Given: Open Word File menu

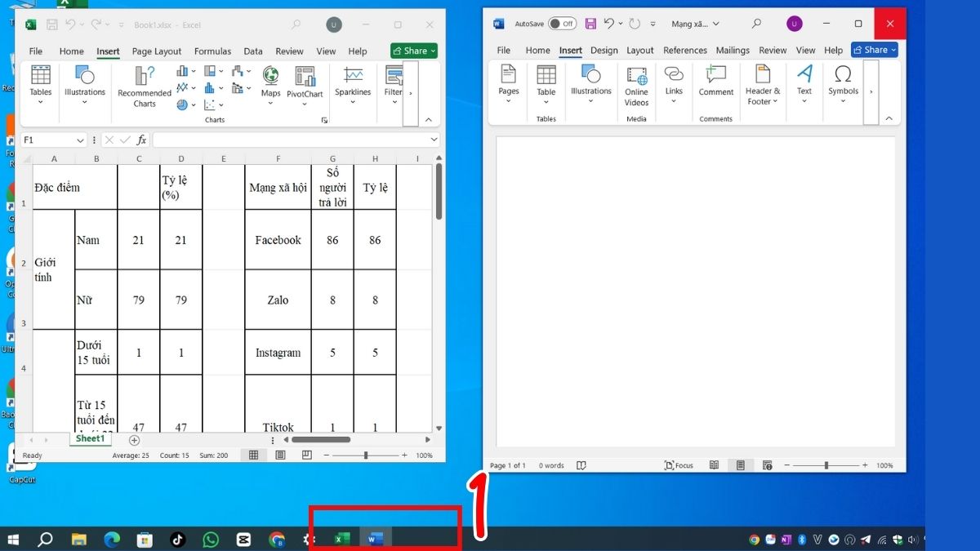Looking at the screenshot, I should tap(504, 50).
